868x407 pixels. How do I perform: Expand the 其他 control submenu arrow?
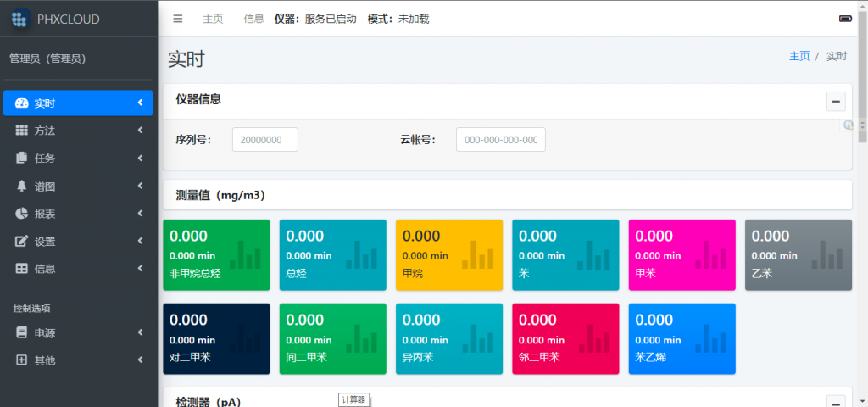tap(140, 360)
